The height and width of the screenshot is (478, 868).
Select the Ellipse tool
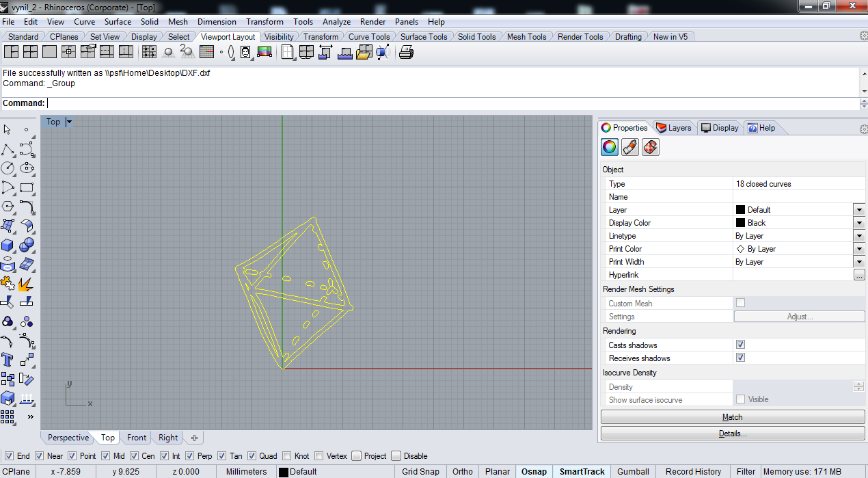27,168
